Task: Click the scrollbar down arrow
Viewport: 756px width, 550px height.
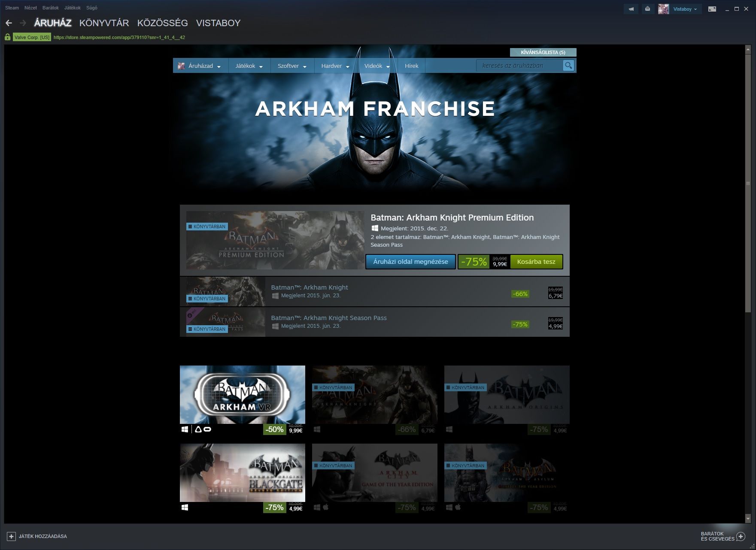Action: pyautogui.click(x=748, y=519)
